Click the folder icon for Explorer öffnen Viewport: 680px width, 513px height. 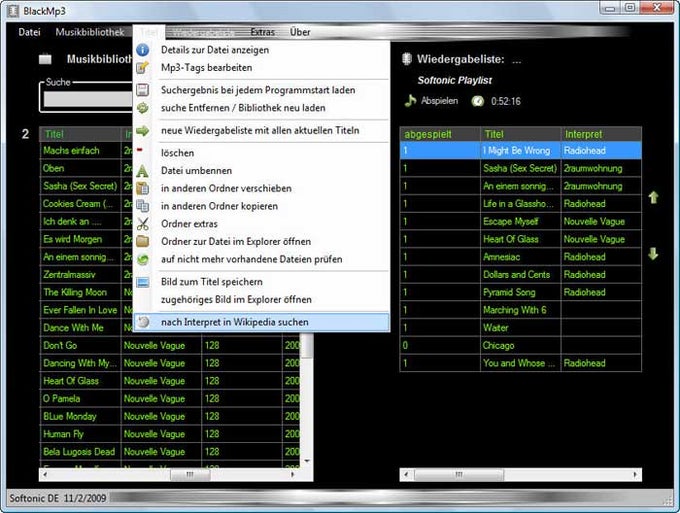(x=143, y=242)
